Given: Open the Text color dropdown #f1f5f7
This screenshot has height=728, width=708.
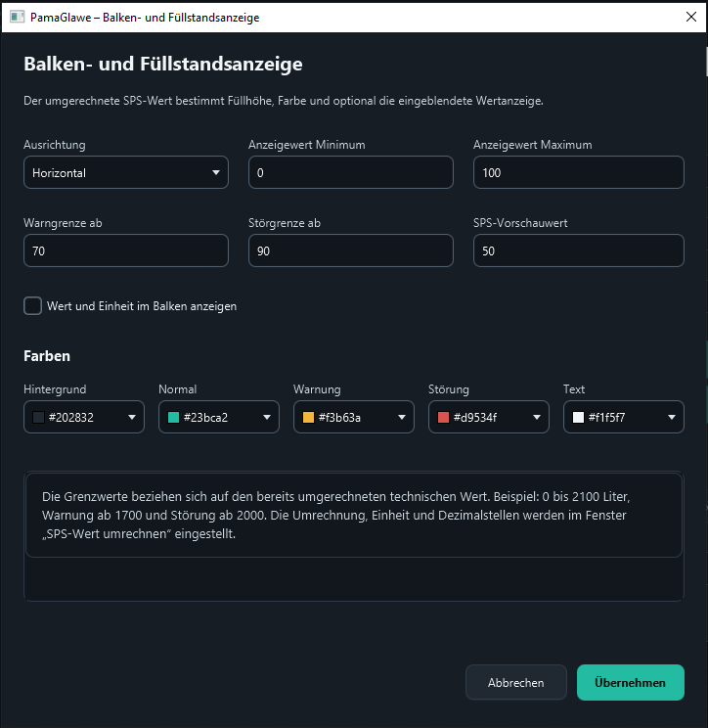Looking at the screenshot, I should [624, 417].
